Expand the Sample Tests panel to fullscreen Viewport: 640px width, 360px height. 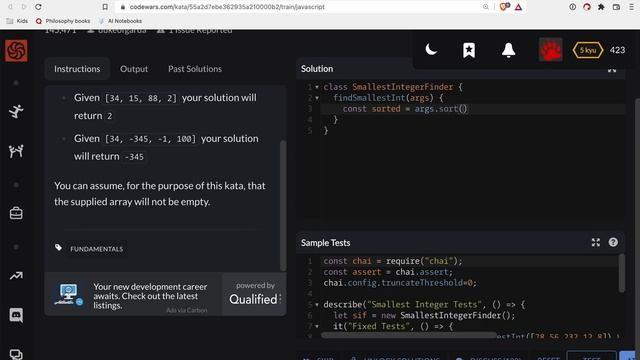596,242
